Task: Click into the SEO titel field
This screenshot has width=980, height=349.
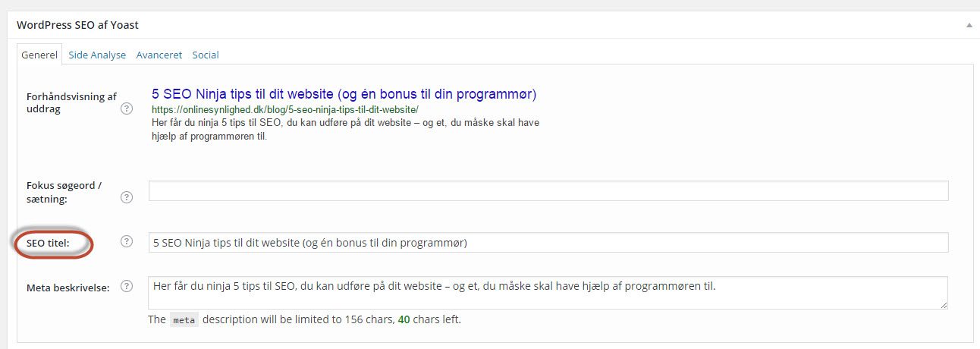Action: tap(548, 243)
